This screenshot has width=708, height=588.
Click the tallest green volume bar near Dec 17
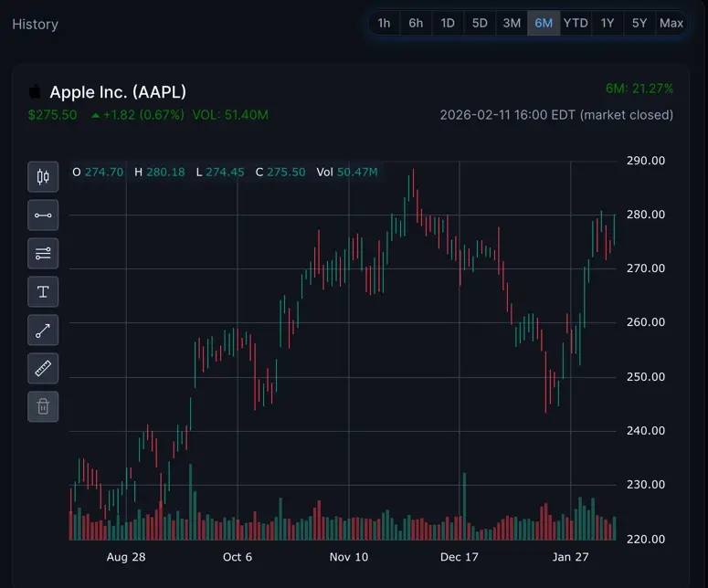(x=464, y=507)
